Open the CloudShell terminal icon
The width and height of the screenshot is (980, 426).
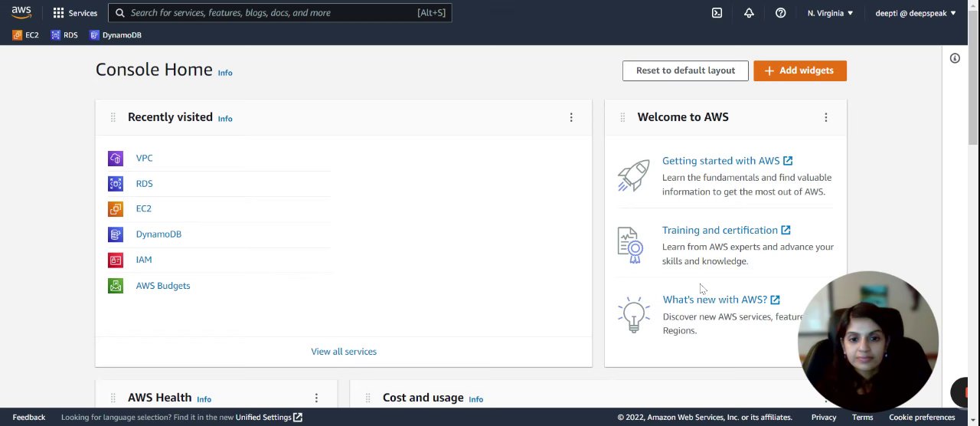[x=717, y=13]
